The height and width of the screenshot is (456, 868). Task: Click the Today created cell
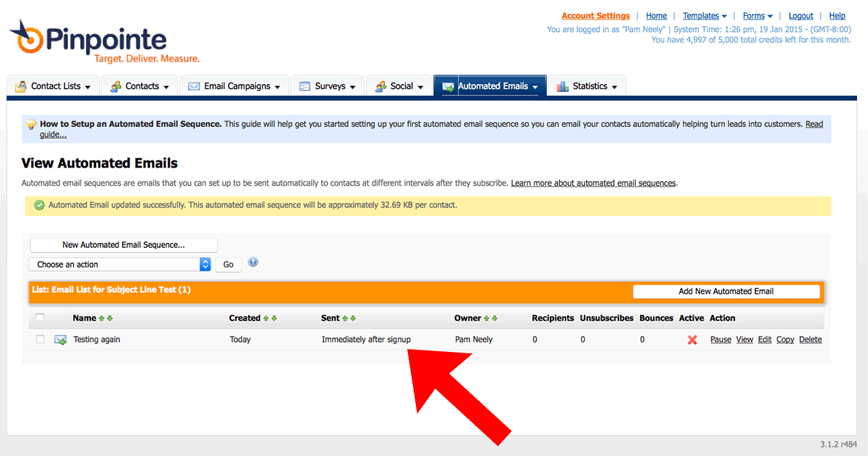(x=240, y=340)
